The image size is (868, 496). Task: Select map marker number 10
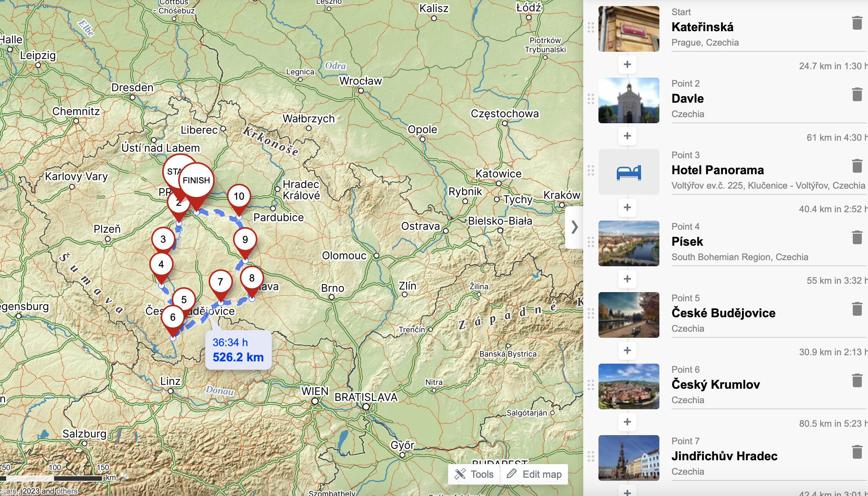pos(239,196)
